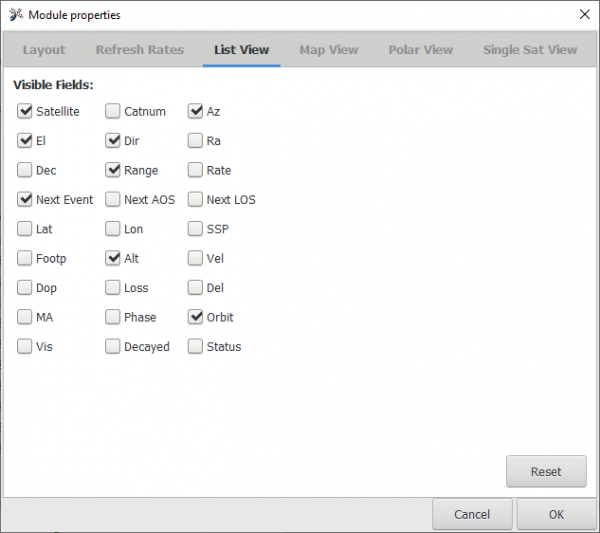Uncheck the Orbit field checkbox
This screenshot has height=533, width=600.
196,317
